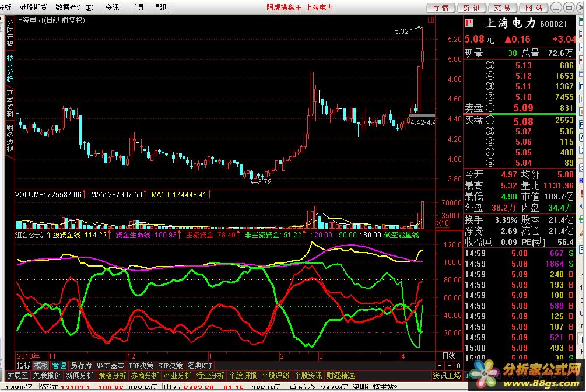Switch to 财务透视 side tab
Viewport: 586px width, 392px height.
[x=10, y=138]
